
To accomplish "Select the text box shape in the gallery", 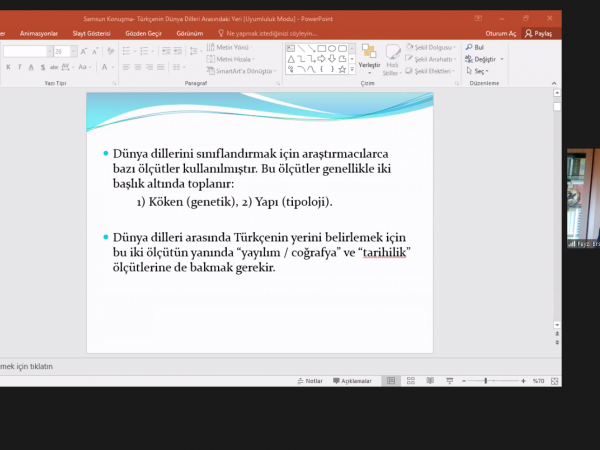I will coord(291,49).
